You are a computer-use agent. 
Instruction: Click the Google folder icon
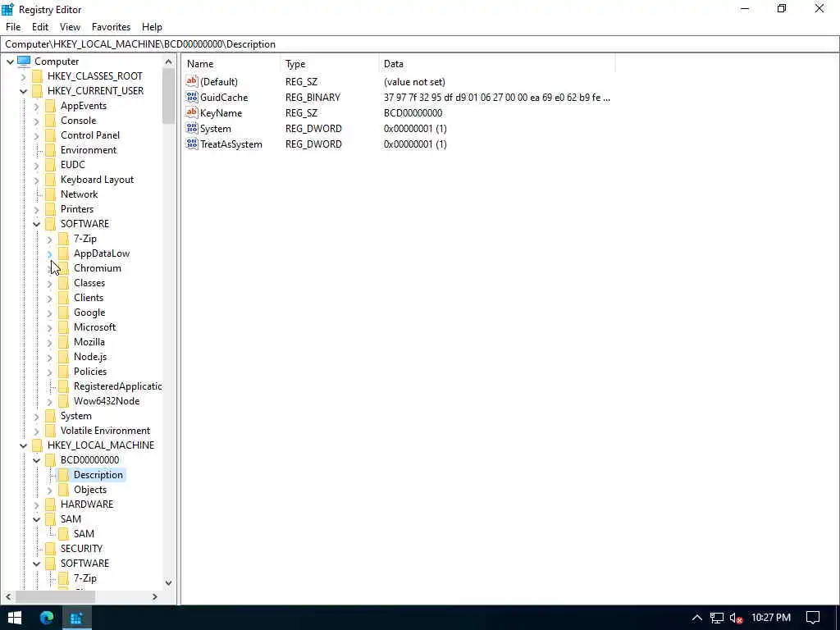click(x=63, y=313)
